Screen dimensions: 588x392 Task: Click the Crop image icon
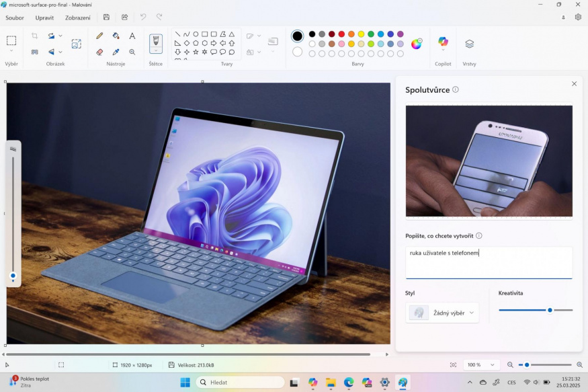click(x=34, y=36)
